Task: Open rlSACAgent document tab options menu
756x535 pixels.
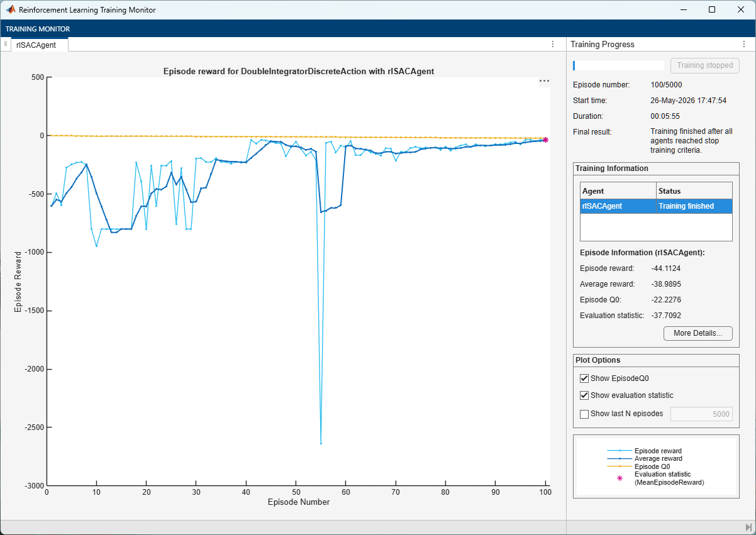Action: pyautogui.click(x=553, y=44)
